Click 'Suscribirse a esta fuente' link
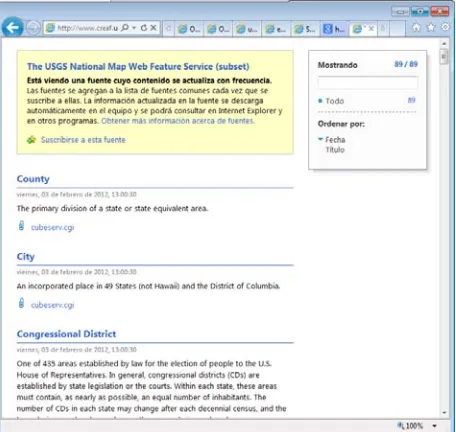This screenshot has height=432, width=456. (x=83, y=140)
